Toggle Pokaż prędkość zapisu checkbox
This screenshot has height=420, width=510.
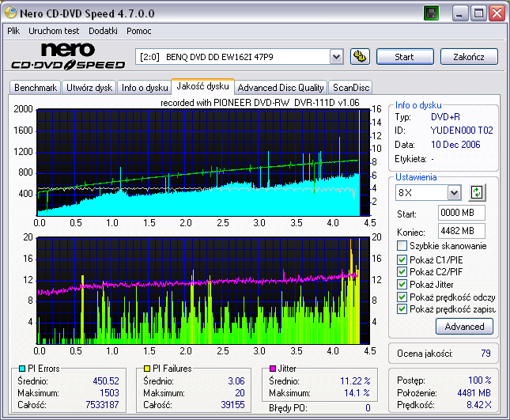point(402,309)
